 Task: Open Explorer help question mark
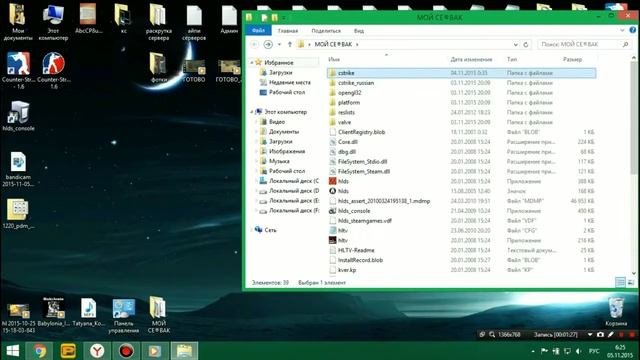633,30
